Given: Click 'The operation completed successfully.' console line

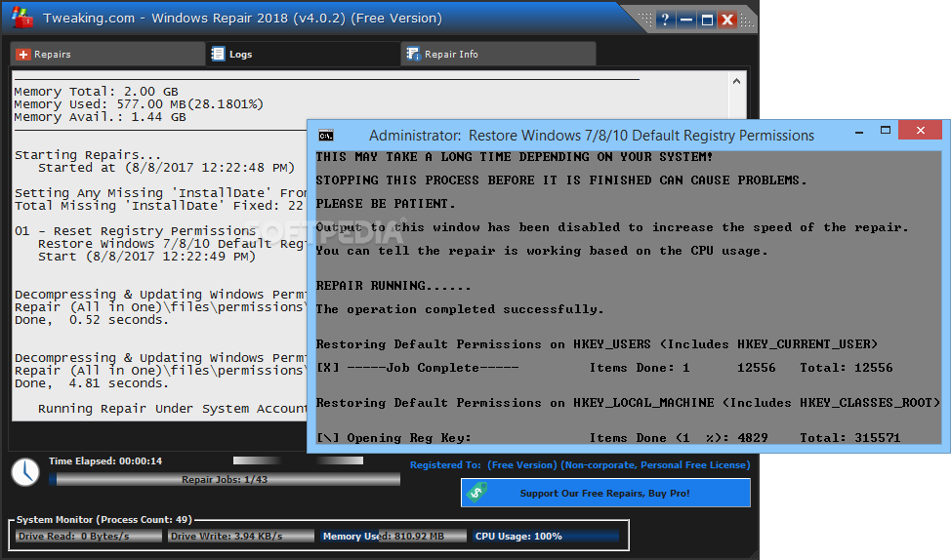Looking at the screenshot, I should tap(460, 309).
